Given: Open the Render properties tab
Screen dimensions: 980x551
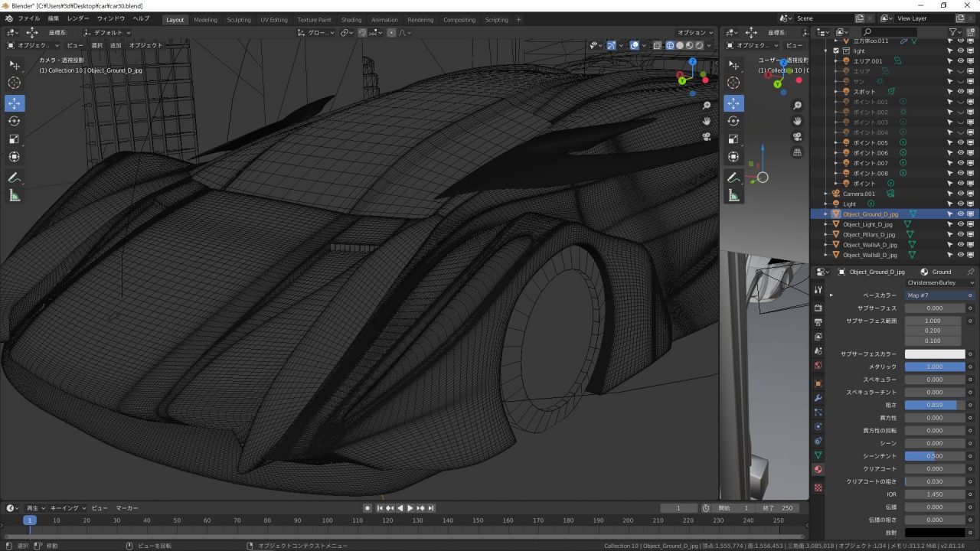Looking at the screenshot, I should 818,308.
